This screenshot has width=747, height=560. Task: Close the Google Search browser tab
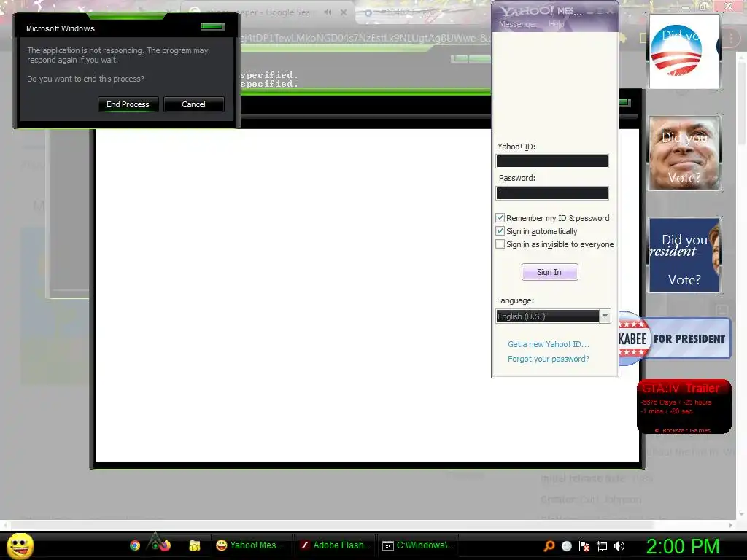click(x=344, y=12)
